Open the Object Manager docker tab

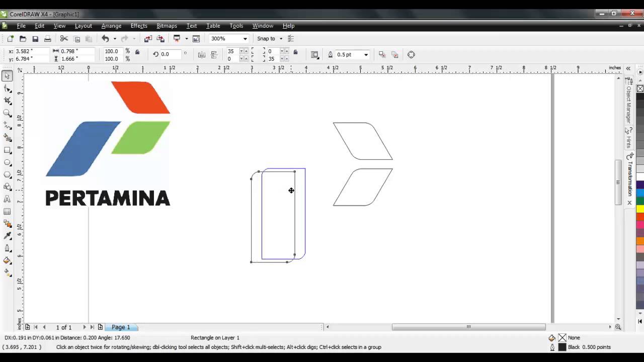pyautogui.click(x=629, y=101)
